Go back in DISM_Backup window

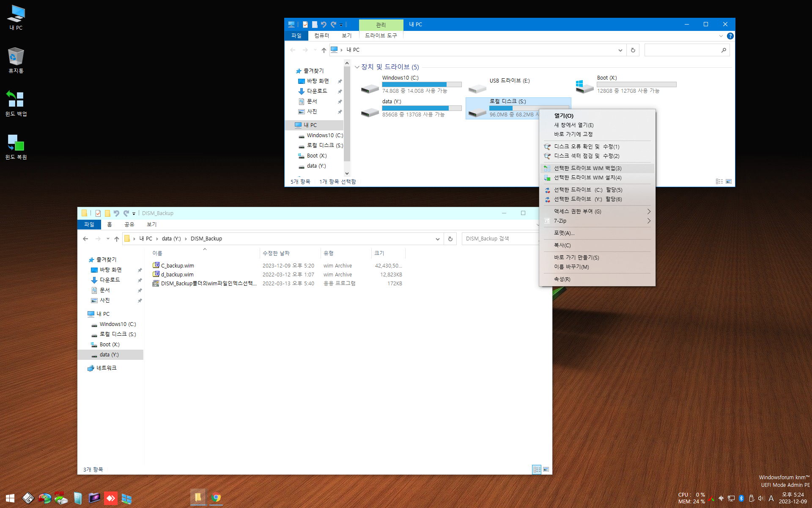point(85,239)
